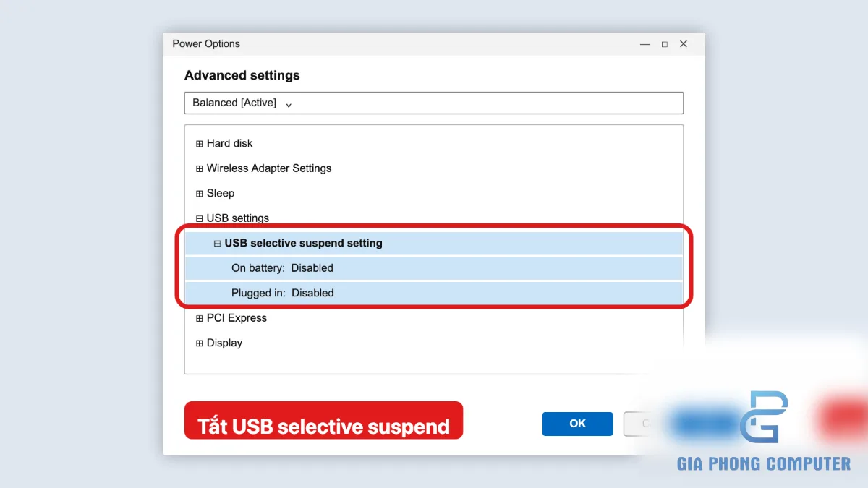Screen dimensions: 868x488
Task: Expand the Display settings node
Action: [200, 343]
